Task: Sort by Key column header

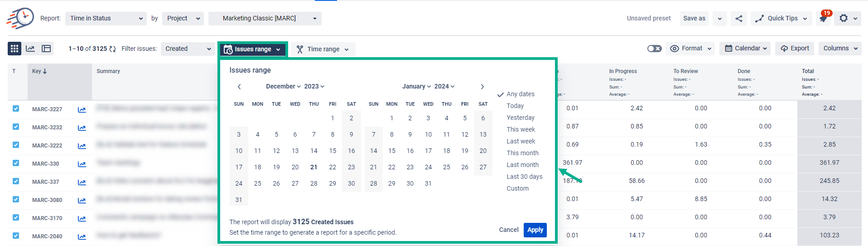Action: coord(39,71)
